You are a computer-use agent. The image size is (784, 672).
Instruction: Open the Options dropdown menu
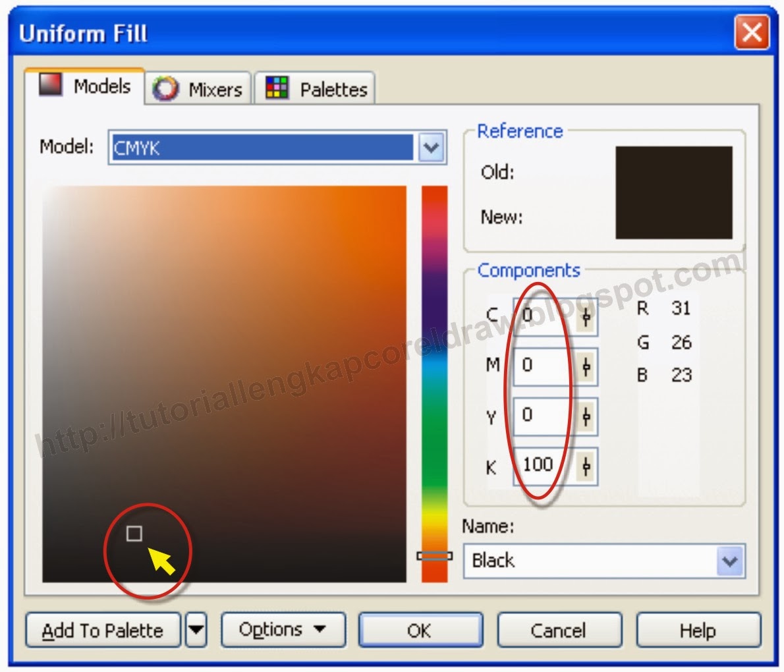pos(283,630)
